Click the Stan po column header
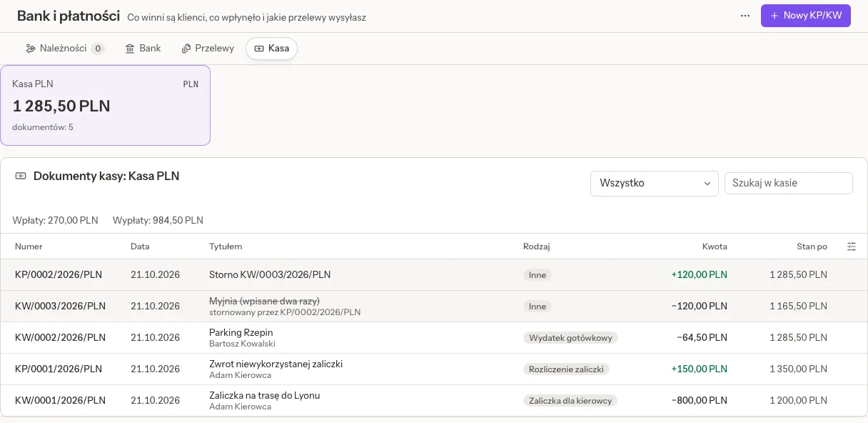This screenshot has height=423, width=868. pyautogui.click(x=812, y=247)
